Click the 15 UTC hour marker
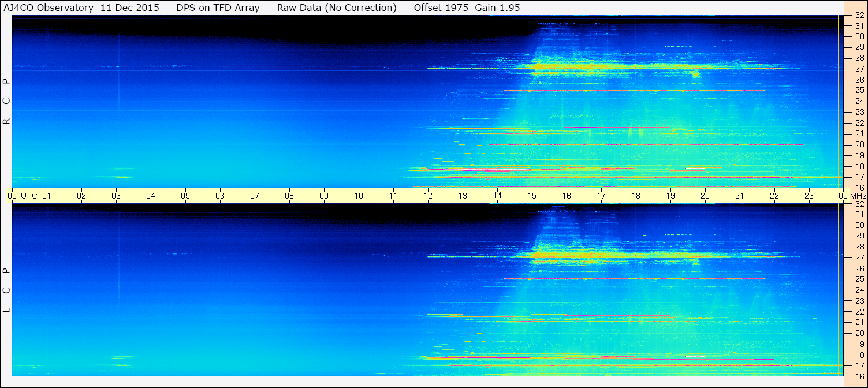Image resolution: width=868 pixels, height=388 pixels. coord(532,196)
